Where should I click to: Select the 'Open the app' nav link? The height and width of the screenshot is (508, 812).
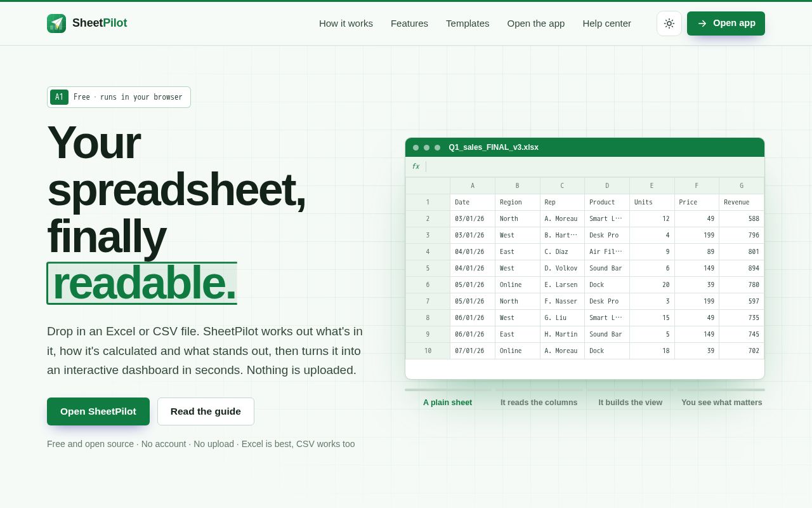(536, 23)
